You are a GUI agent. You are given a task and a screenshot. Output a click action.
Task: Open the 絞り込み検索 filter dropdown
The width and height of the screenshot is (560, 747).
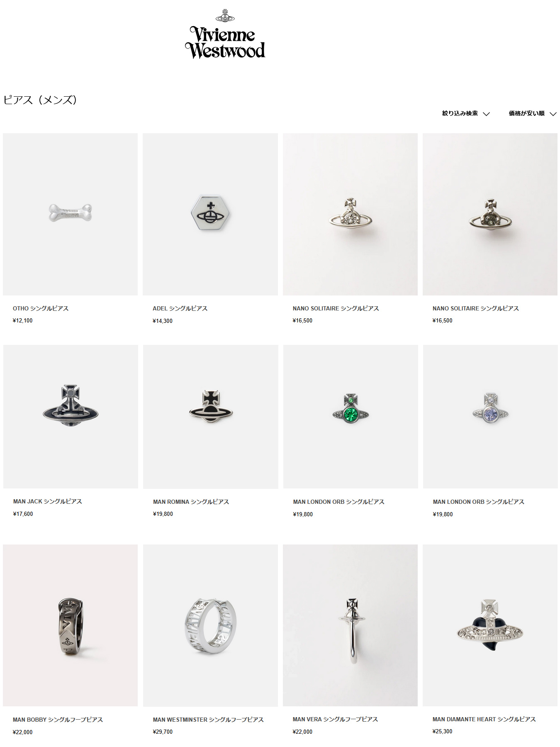[x=466, y=113]
